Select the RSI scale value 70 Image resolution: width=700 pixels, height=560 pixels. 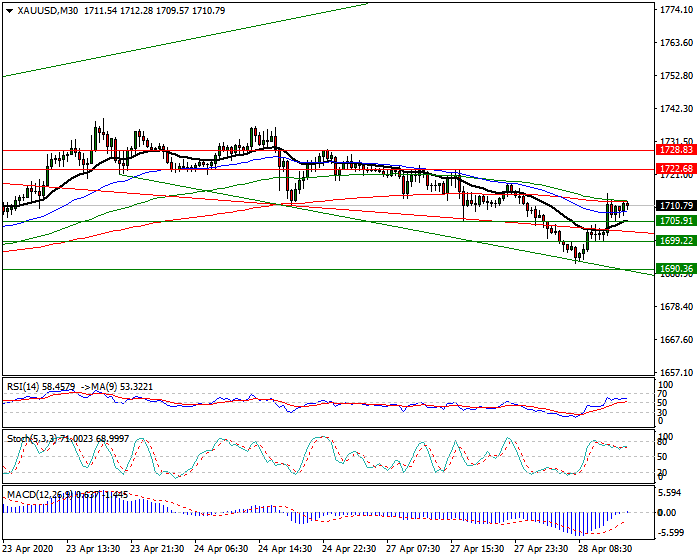point(663,394)
